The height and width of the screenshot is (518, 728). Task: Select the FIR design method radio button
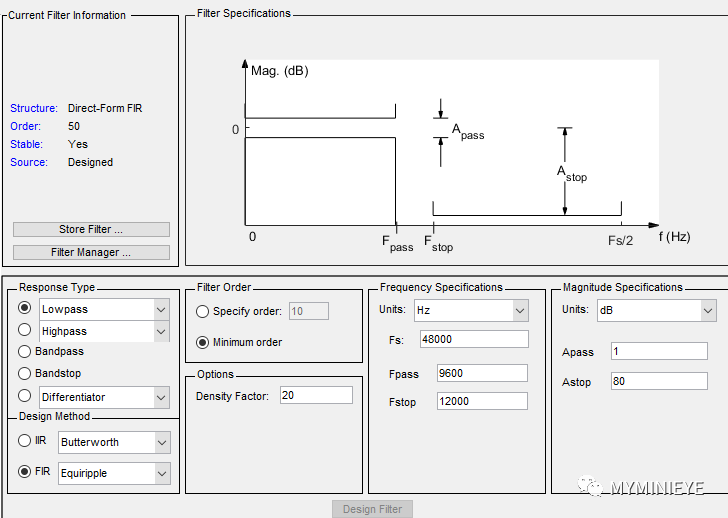[25, 472]
